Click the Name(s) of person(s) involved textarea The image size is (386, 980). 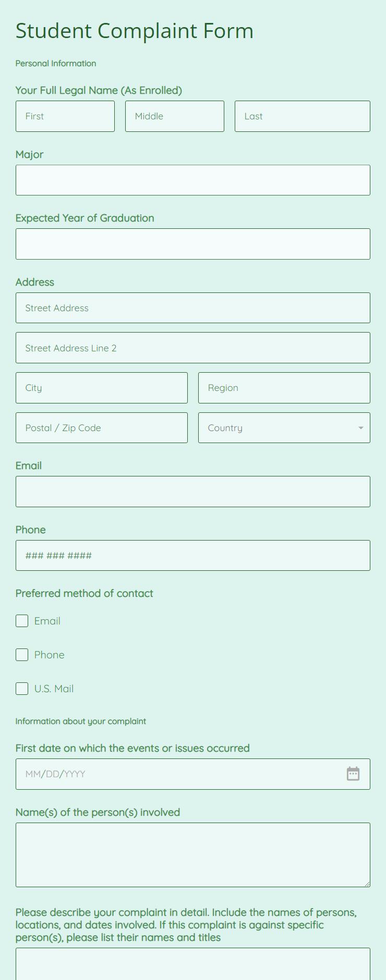pyautogui.click(x=193, y=855)
